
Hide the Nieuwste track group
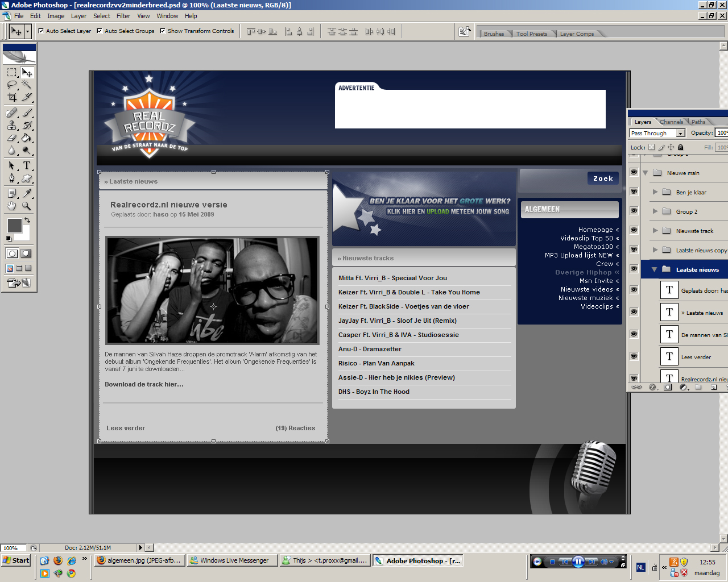click(634, 230)
